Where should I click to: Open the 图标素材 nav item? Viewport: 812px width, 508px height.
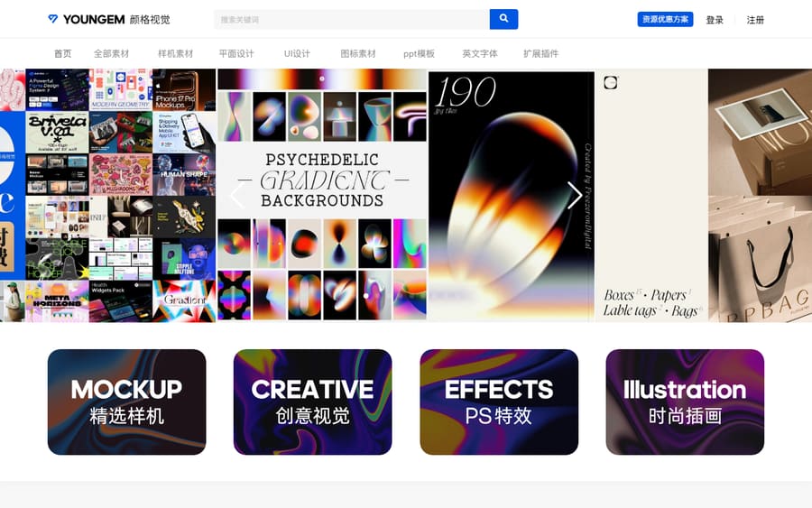click(358, 53)
